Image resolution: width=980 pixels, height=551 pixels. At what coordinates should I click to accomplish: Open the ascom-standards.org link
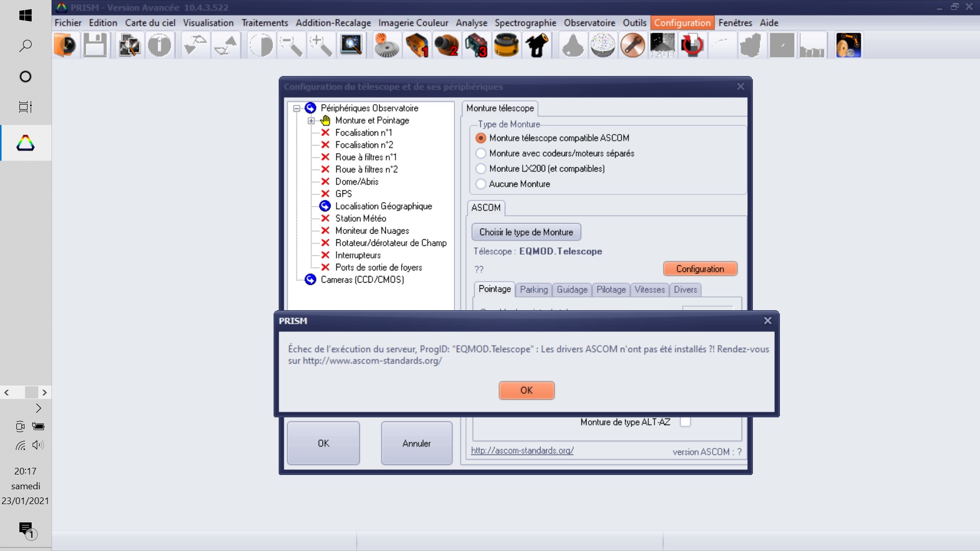coord(522,450)
